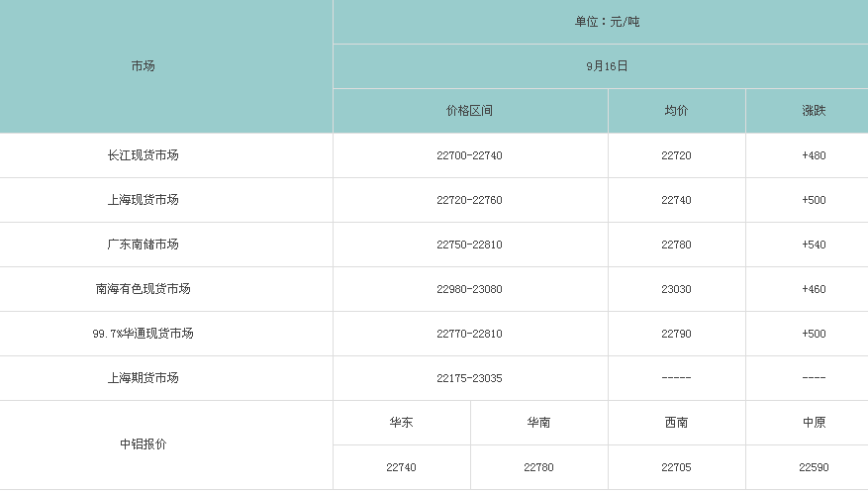Click the 9月16日 date header
Image resolution: width=868 pixels, height=492 pixels.
coord(608,66)
